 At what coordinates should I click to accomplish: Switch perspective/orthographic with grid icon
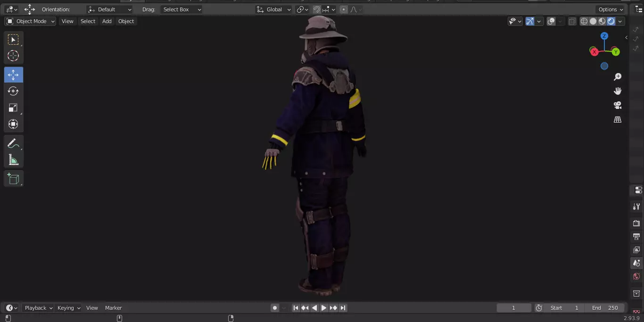click(618, 119)
